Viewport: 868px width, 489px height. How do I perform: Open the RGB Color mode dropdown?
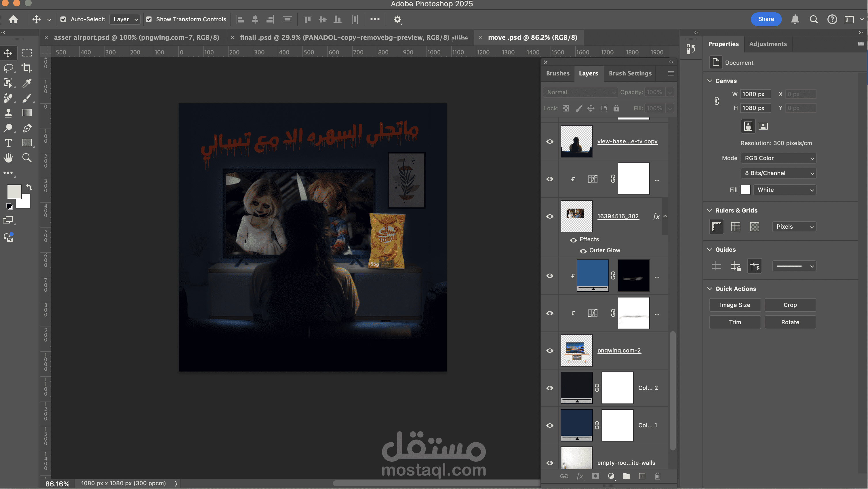point(778,158)
